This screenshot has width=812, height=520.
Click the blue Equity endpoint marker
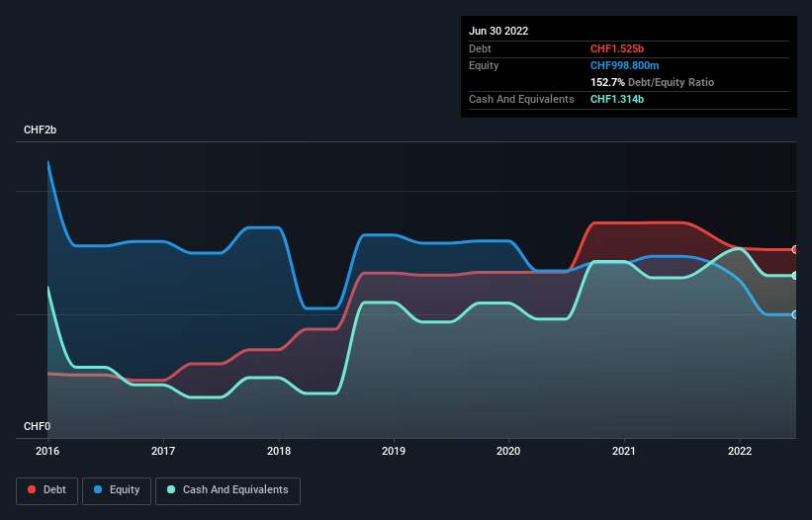click(795, 314)
